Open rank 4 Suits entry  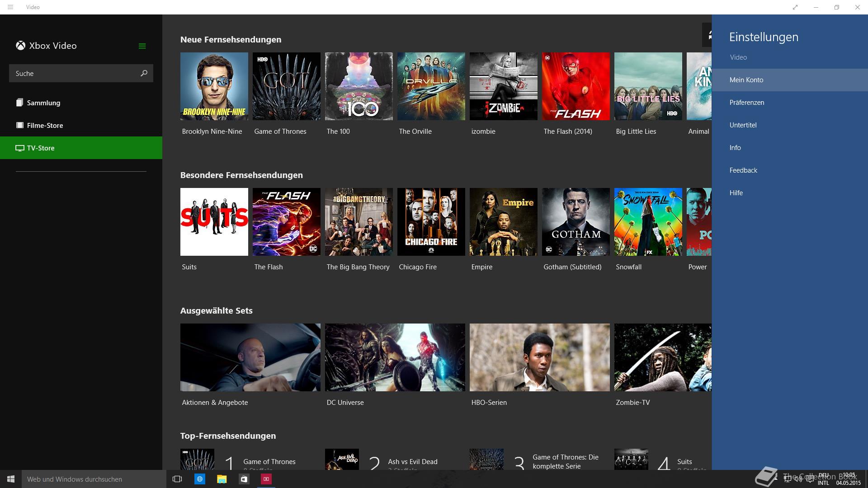tap(663, 460)
